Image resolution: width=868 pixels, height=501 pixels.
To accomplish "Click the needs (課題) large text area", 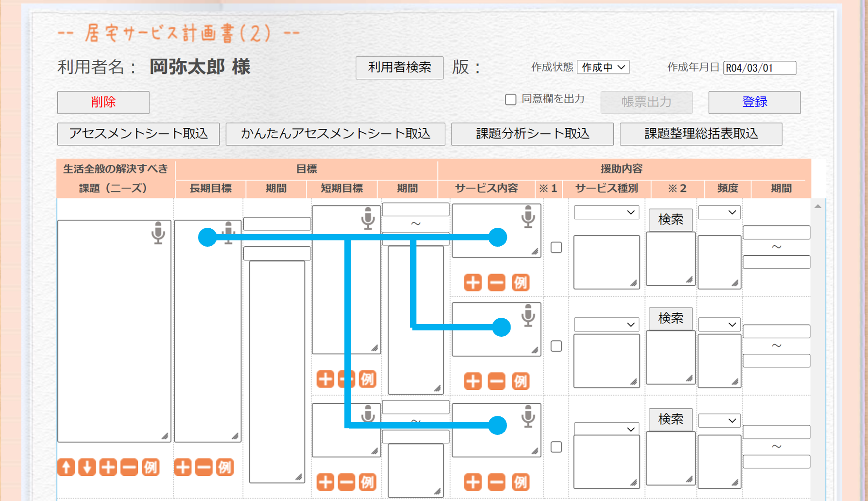I will pos(114,331).
